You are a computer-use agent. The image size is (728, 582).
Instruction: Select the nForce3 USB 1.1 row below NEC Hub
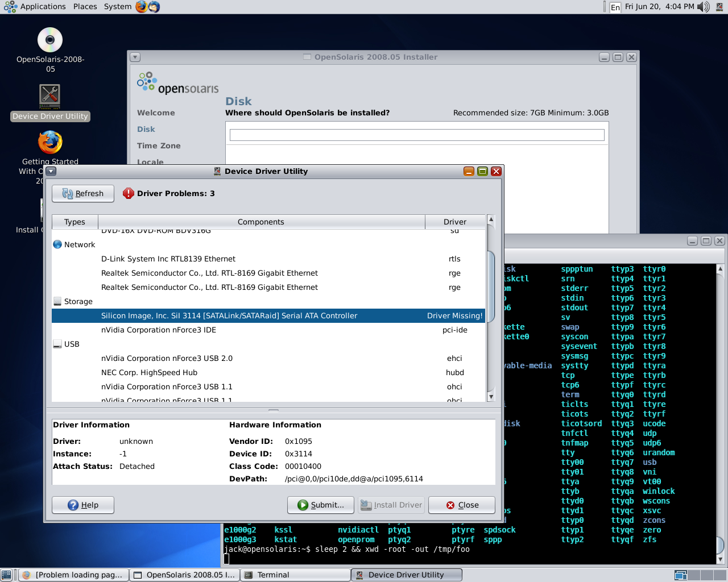(268, 386)
